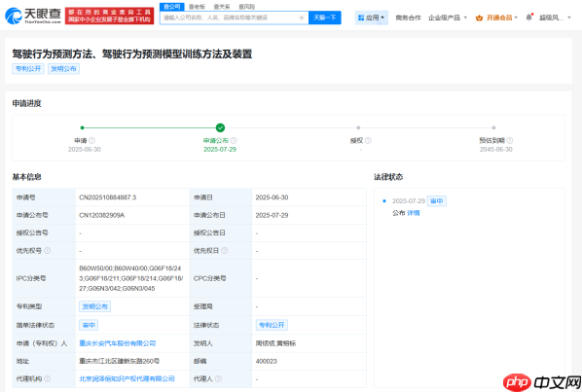Click the help icon next to 授权 step

coord(368,141)
